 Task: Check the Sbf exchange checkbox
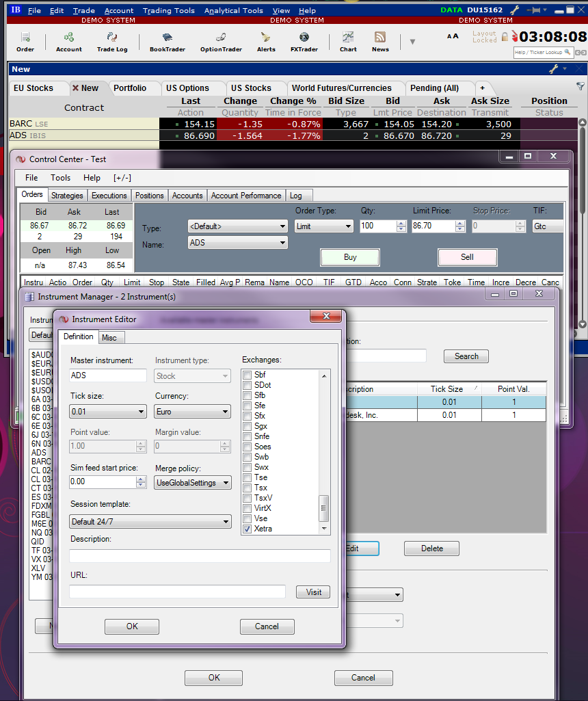tap(247, 375)
